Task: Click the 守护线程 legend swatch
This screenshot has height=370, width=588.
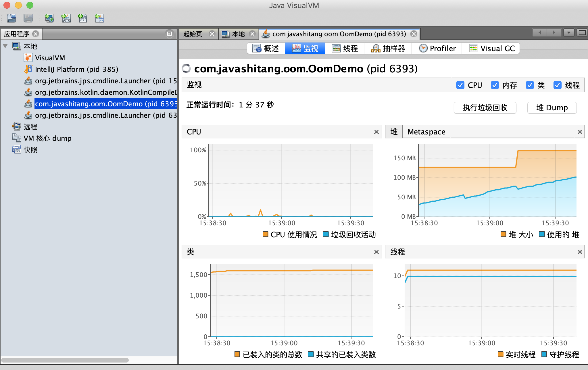Action: tap(544, 354)
